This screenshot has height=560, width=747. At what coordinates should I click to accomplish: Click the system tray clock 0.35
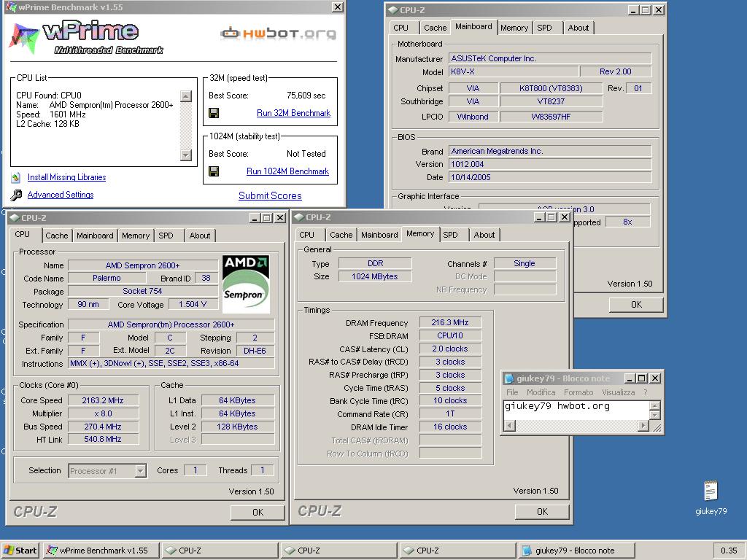pos(729,551)
